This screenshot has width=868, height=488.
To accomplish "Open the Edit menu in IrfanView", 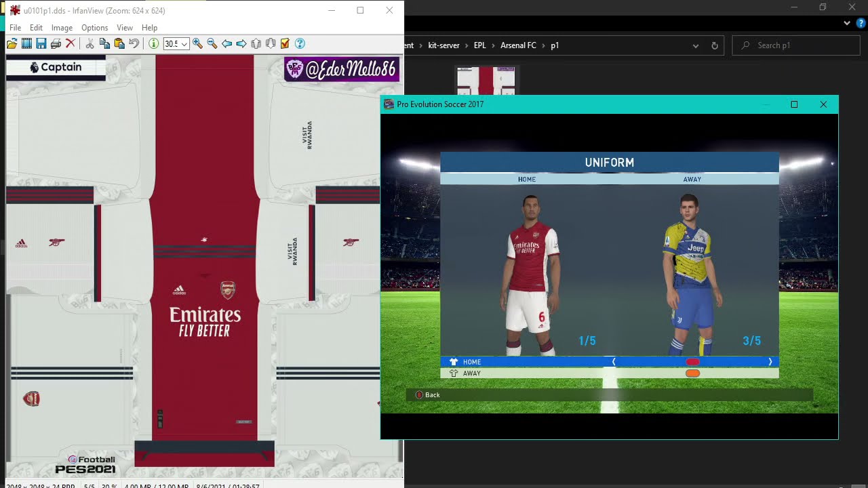I will coord(36,28).
